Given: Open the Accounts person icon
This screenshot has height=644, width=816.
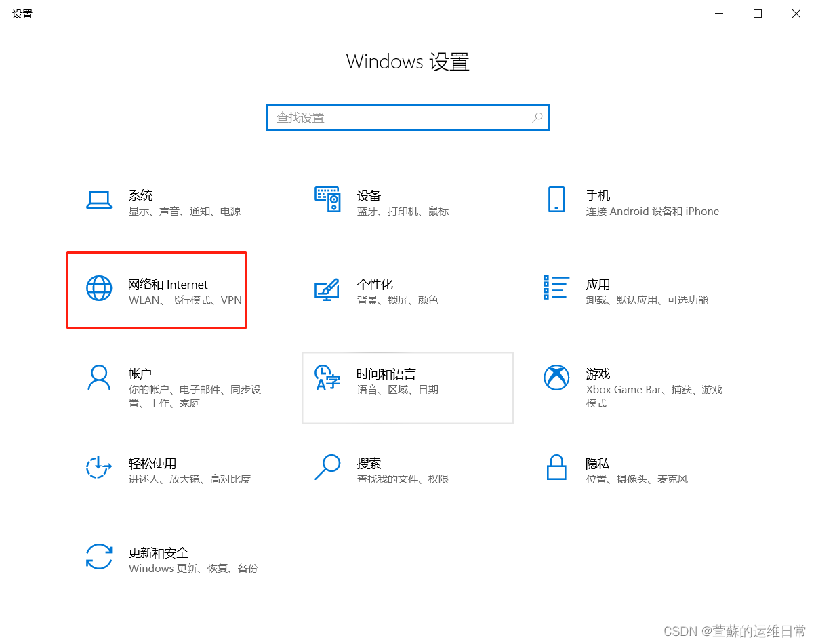Looking at the screenshot, I should pyautogui.click(x=99, y=378).
